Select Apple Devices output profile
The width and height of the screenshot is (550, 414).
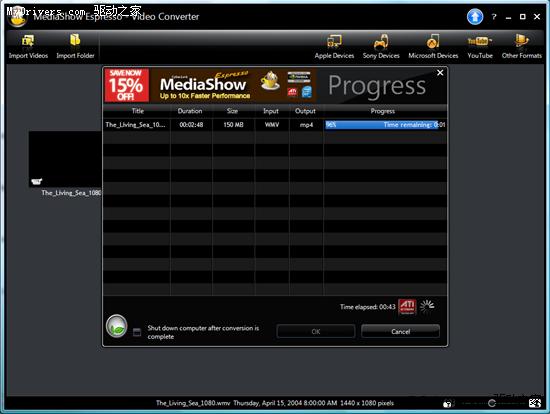click(334, 46)
